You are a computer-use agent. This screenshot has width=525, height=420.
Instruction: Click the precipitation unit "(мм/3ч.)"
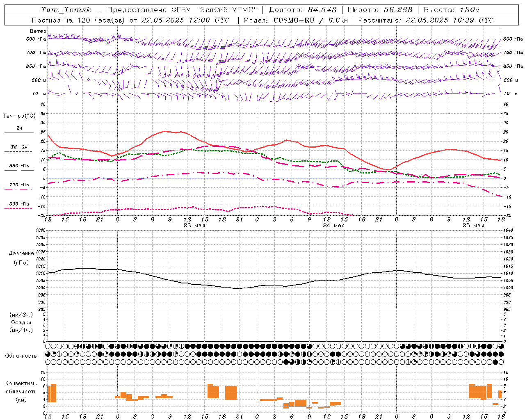tap(21, 315)
